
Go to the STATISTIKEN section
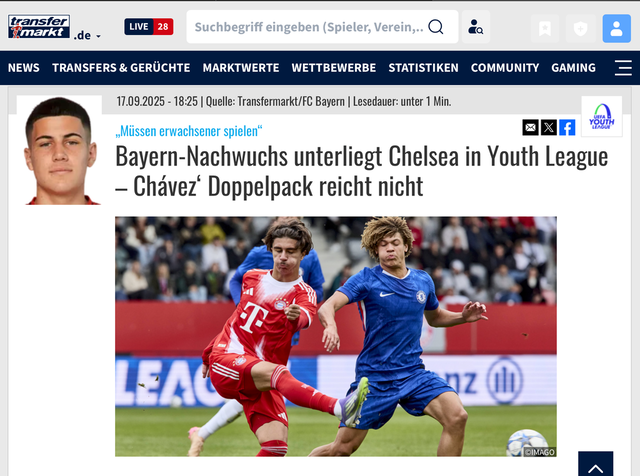tap(423, 68)
